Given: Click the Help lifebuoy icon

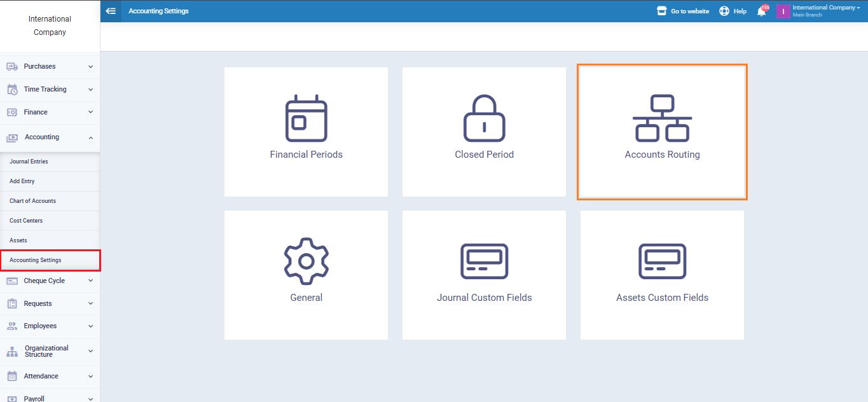Looking at the screenshot, I should [724, 11].
